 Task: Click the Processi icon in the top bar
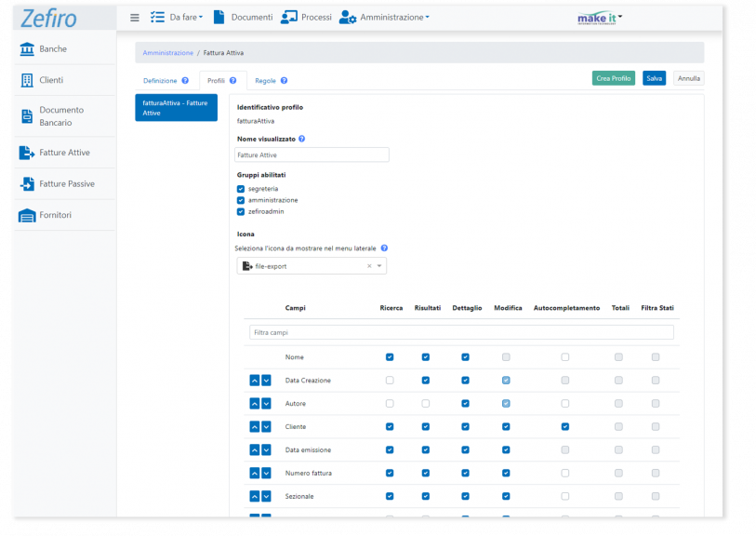(x=289, y=18)
